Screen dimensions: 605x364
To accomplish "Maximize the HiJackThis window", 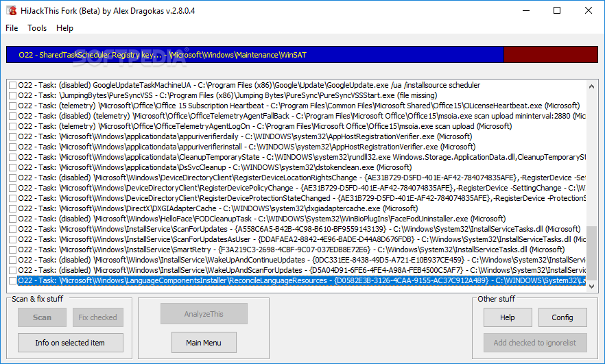I will 557,10.
